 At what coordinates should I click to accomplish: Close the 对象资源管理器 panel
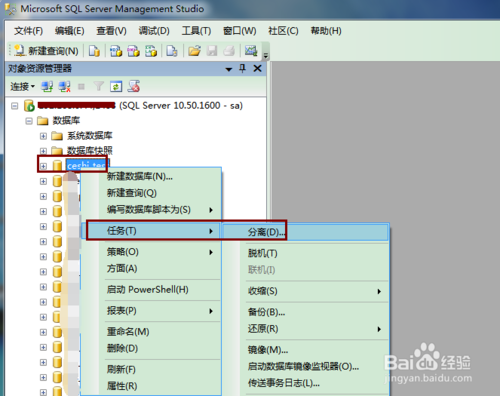pos(257,69)
